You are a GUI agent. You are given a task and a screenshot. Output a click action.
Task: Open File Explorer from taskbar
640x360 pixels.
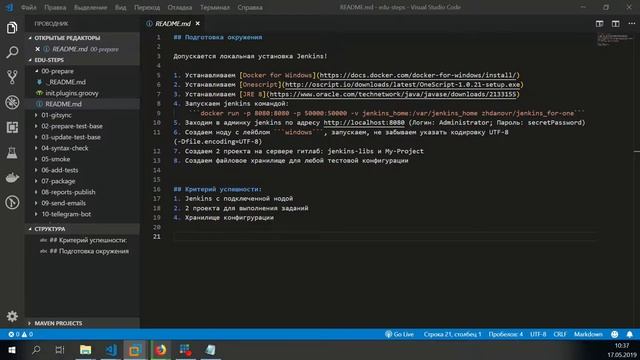click(85, 350)
